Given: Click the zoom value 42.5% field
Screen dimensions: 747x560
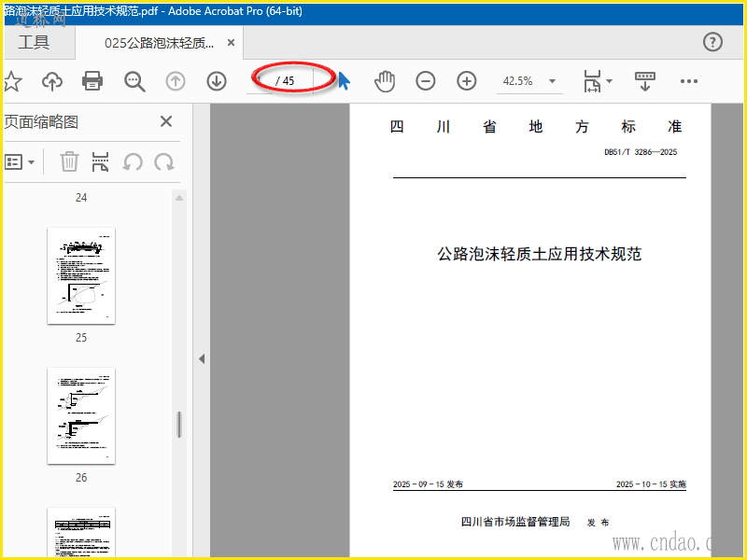Looking at the screenshot, I should coord(518,81).
